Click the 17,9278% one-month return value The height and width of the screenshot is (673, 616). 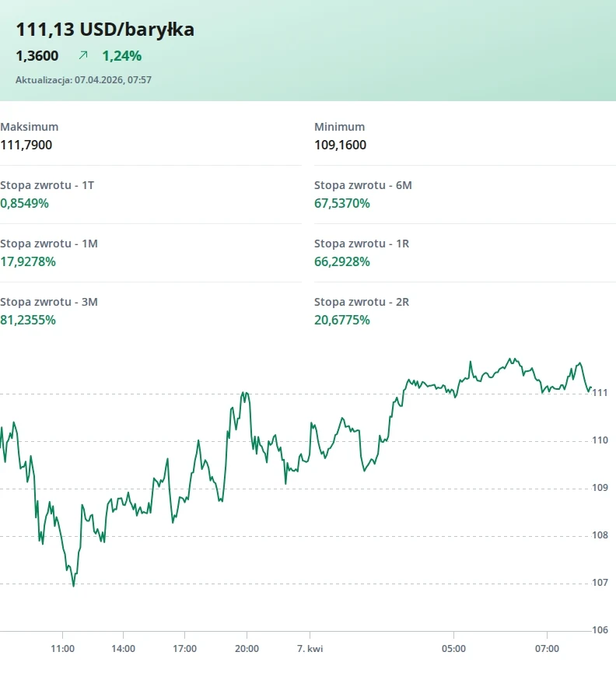point(28,261)
